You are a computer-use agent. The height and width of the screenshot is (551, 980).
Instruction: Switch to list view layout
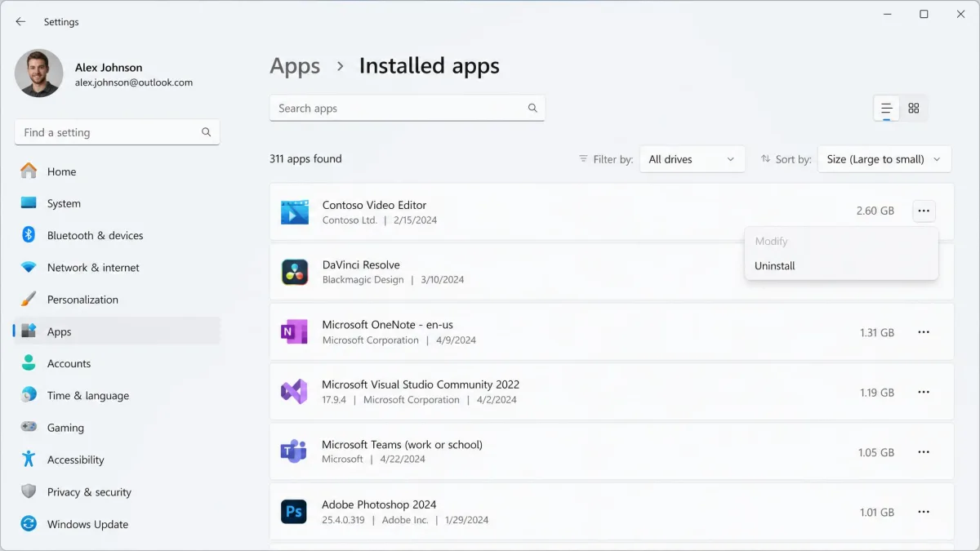[886, 108]
